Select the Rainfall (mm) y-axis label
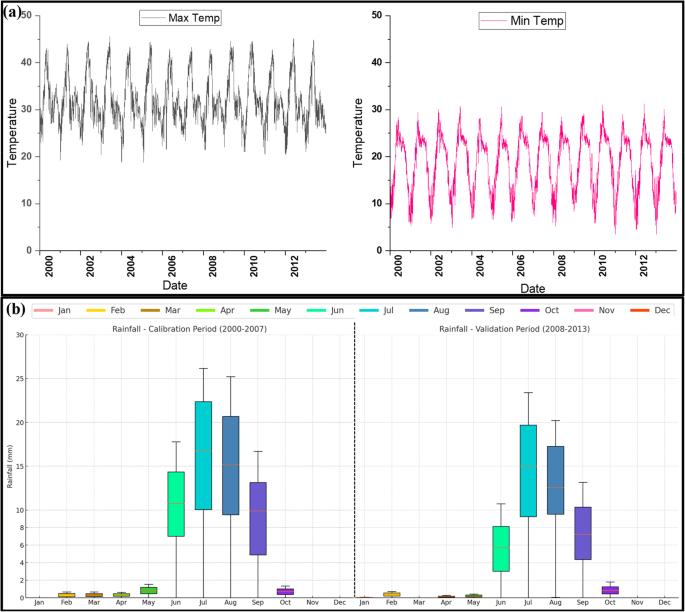Image resolution: width=685 pixels, height=612 pixels. [10, 467]
